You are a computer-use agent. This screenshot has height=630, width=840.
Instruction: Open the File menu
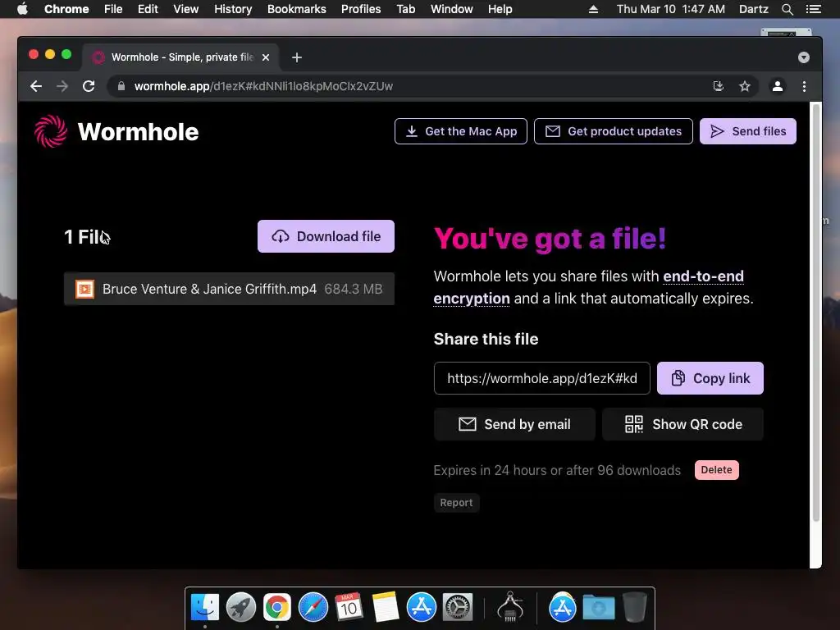113,9
